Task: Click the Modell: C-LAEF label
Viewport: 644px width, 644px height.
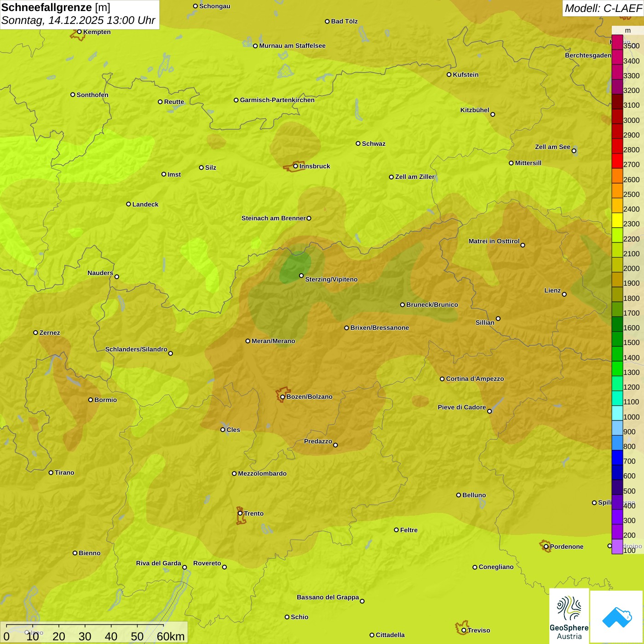Action: [603, 8]
